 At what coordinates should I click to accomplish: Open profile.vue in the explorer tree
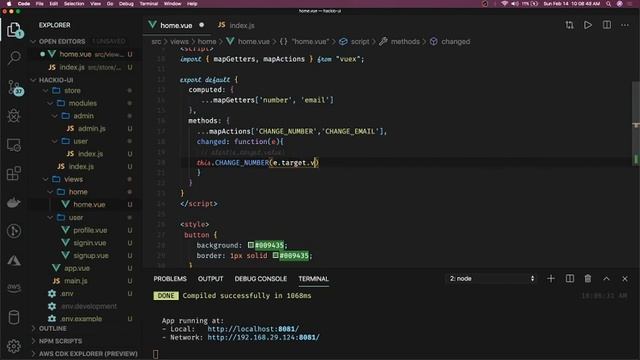point(90,230)
